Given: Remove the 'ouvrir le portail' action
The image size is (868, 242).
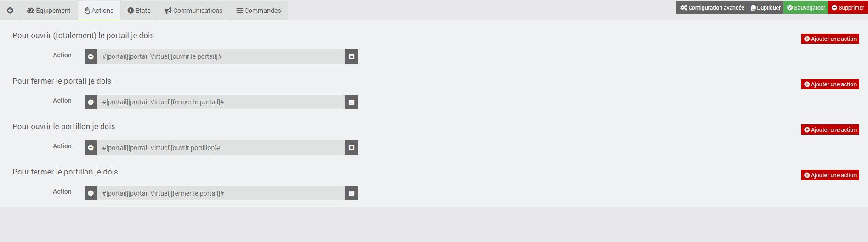Looking at the screenshot, I should tap(91, 56).
